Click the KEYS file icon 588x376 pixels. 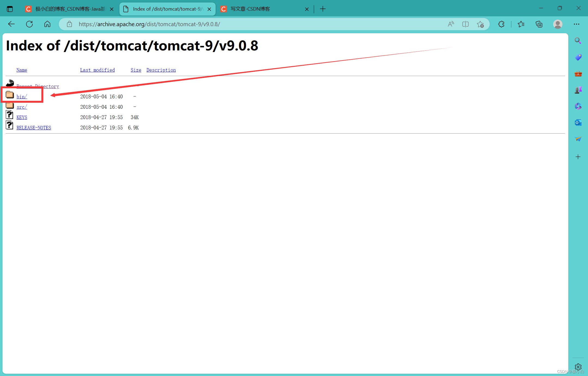[10, 115]
